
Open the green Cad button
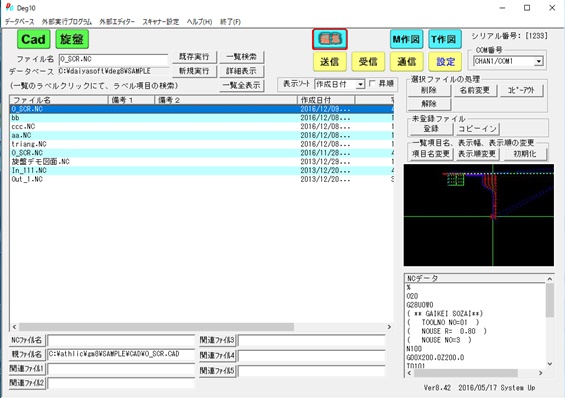coord(33,39)
